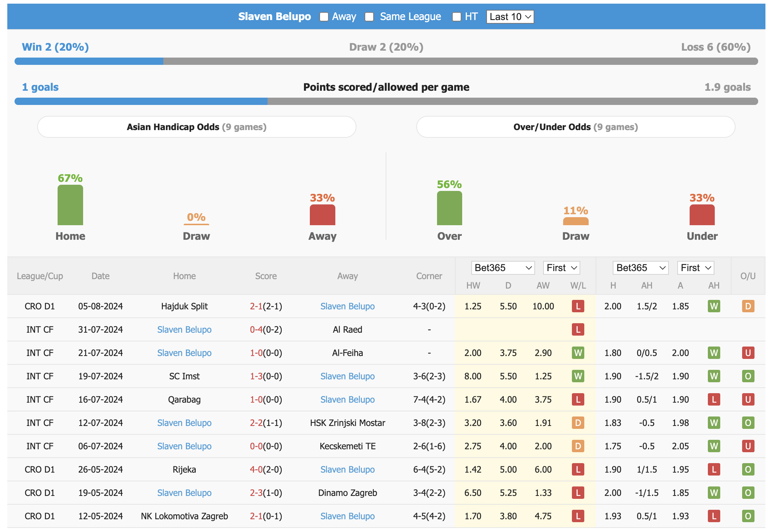Screen dimensions: 772x532
Task: Open the Bet365 dropdown above HW column
Action: [503, 268]
